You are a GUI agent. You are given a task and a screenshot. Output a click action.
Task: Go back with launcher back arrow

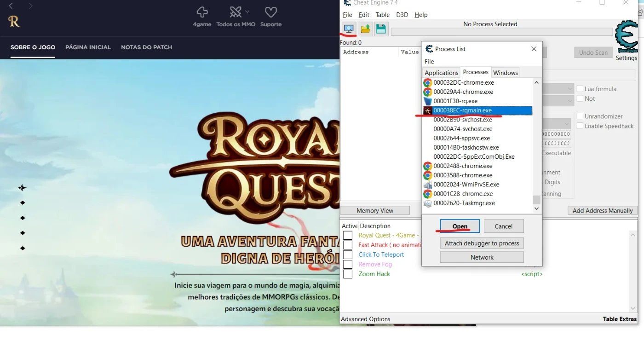pyautogui.click(x=11, y=6)
